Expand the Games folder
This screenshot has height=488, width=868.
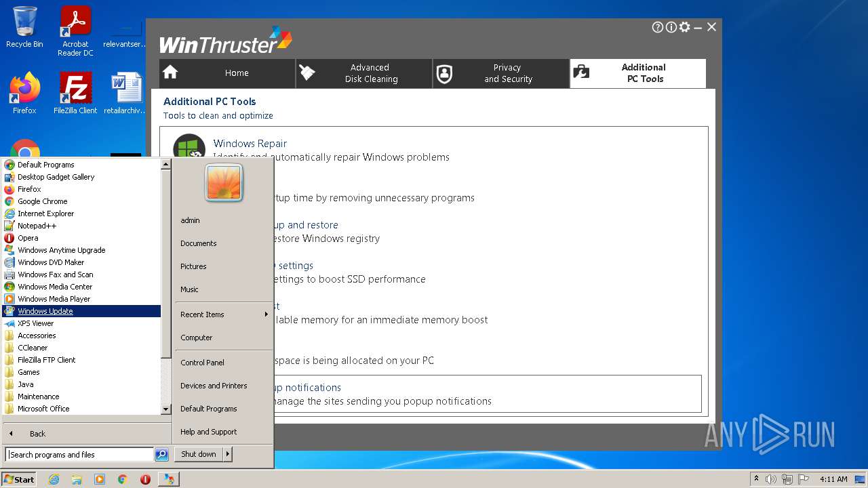81,372
